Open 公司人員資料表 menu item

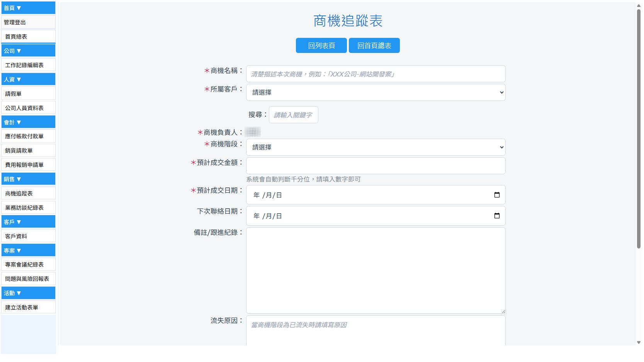[28, 108]
